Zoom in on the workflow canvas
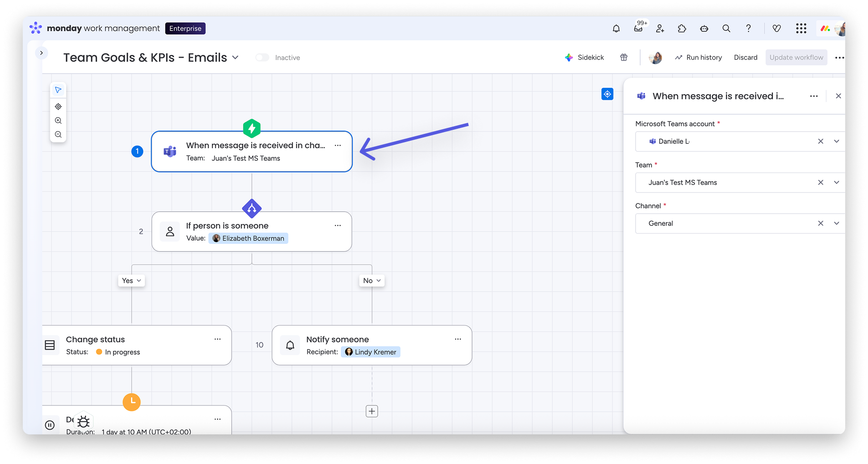The height and width of the screenshot is (464, 868). point(58,121)
